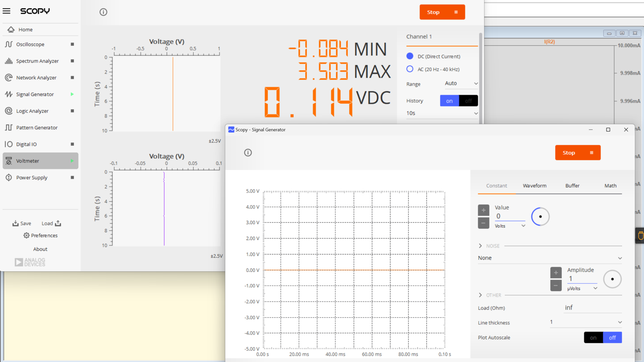
Task: Click the Load icon in sidebar
Action: pyautogui.click(x=58, y=223)
